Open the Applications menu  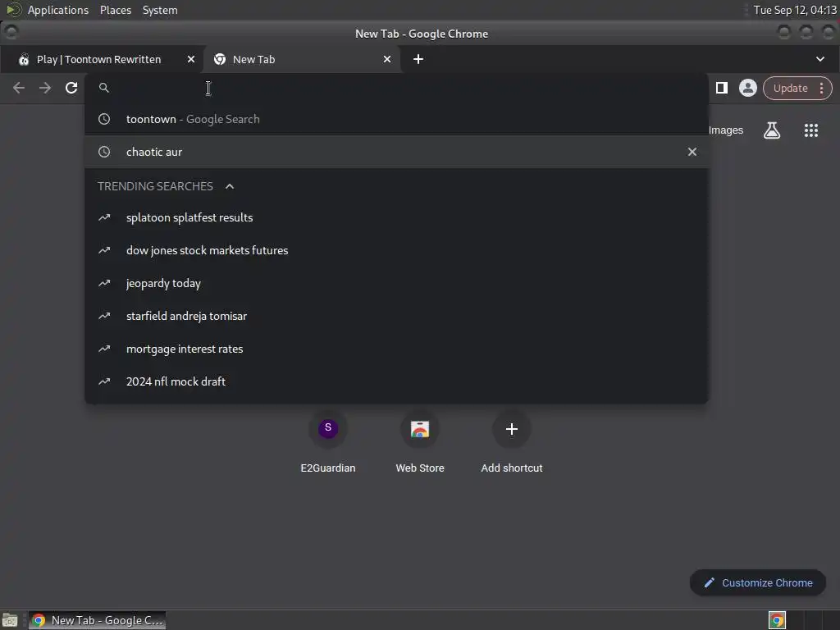tap(58, 10)
